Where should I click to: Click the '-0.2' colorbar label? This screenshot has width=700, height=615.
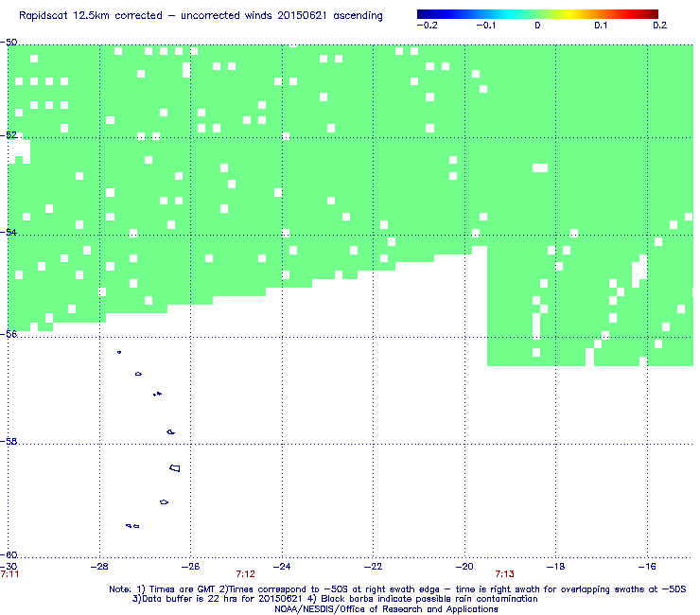tap(427, 26)
